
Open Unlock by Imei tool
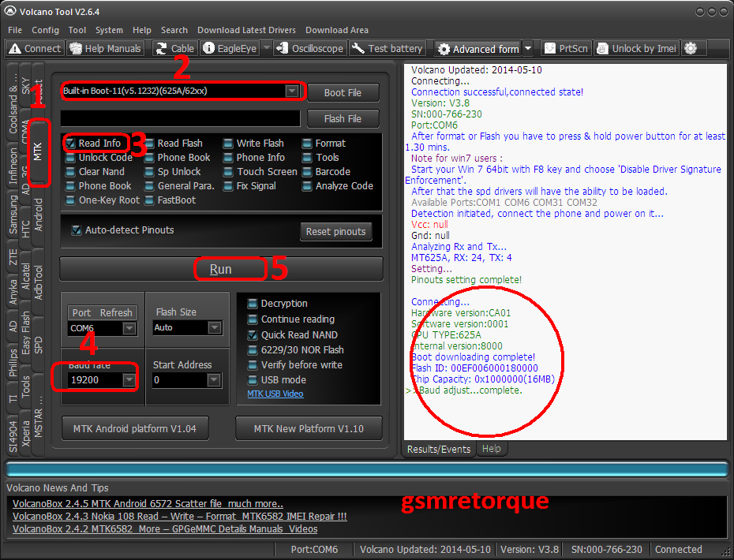tap(603, 48)
